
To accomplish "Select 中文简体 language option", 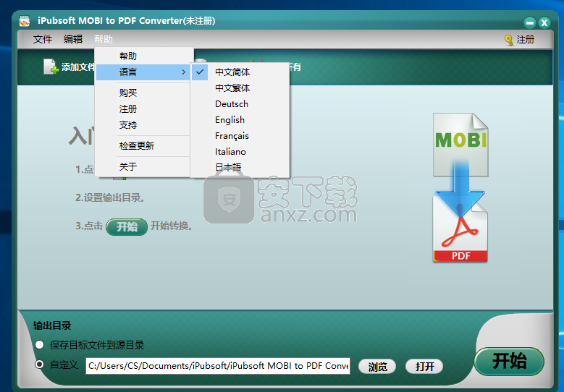I will pos(240,72).
